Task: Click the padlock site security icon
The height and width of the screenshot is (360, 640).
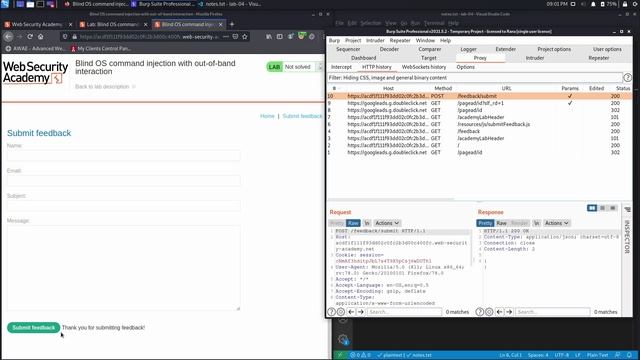Action: click(74, 36)
